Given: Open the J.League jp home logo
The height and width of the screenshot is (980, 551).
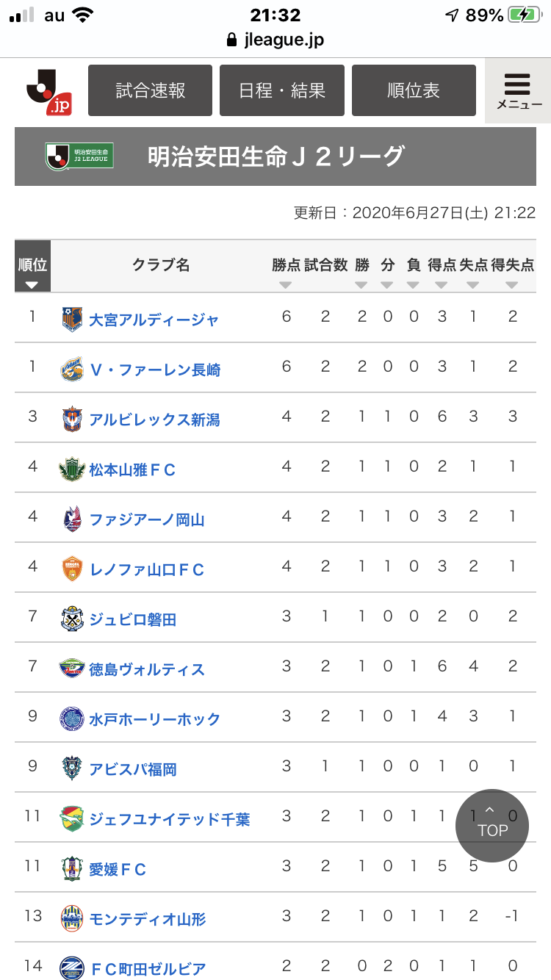Looking at the screenshot, I should click(48, 91).
